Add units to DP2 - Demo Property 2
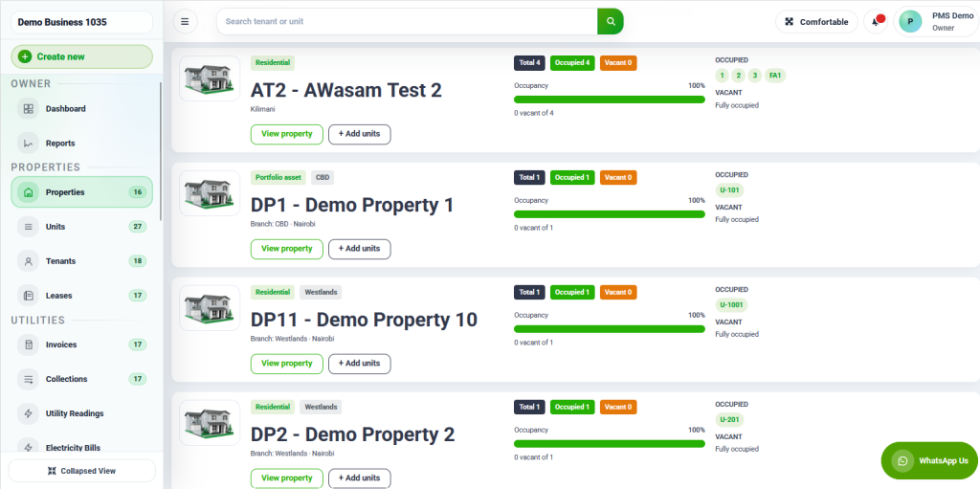Viewport: 980px width, 489px height. pos(360,478)
